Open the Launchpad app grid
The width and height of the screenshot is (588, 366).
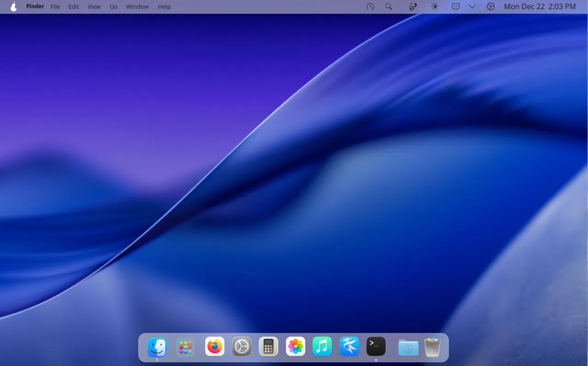pos(186,347)
